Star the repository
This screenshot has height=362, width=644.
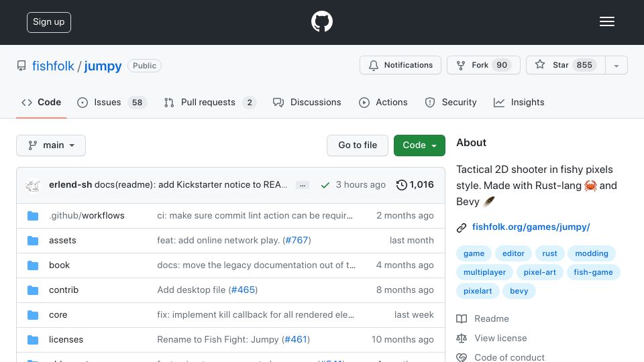566,65
